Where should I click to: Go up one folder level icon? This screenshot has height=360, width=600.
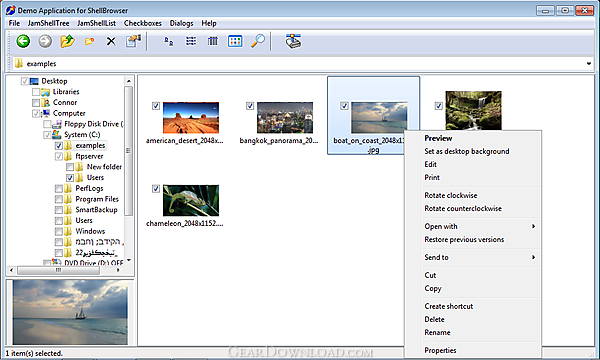67,41
